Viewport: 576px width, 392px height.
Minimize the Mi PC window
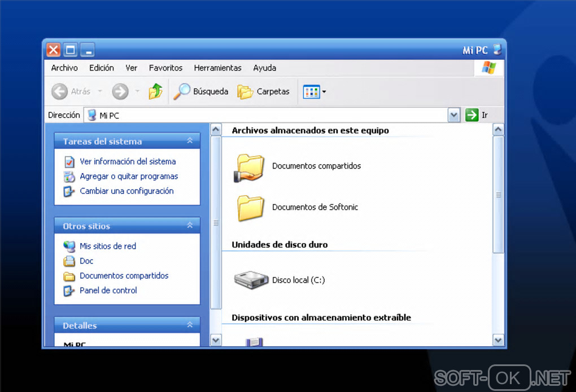[88, 50]
